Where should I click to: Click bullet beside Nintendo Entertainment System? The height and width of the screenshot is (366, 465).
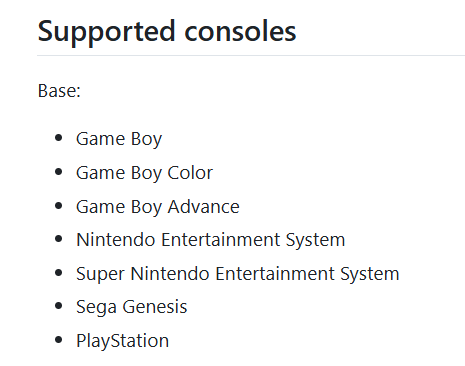[x=59, y=239]
